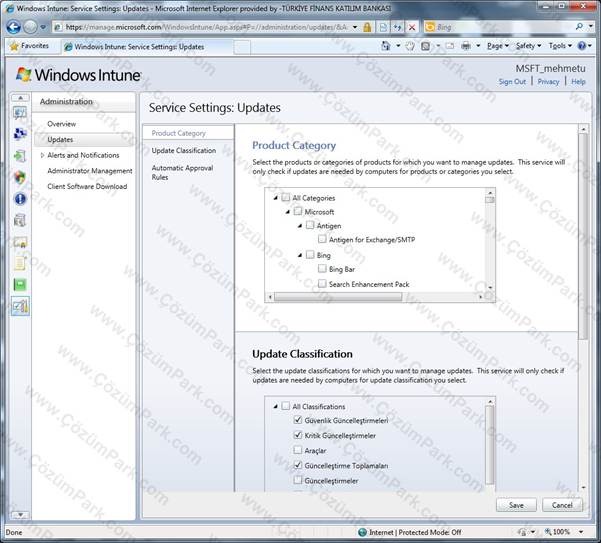Click the Print icon in command bar
Screen dimensions: 601x543
coord(466,46)
